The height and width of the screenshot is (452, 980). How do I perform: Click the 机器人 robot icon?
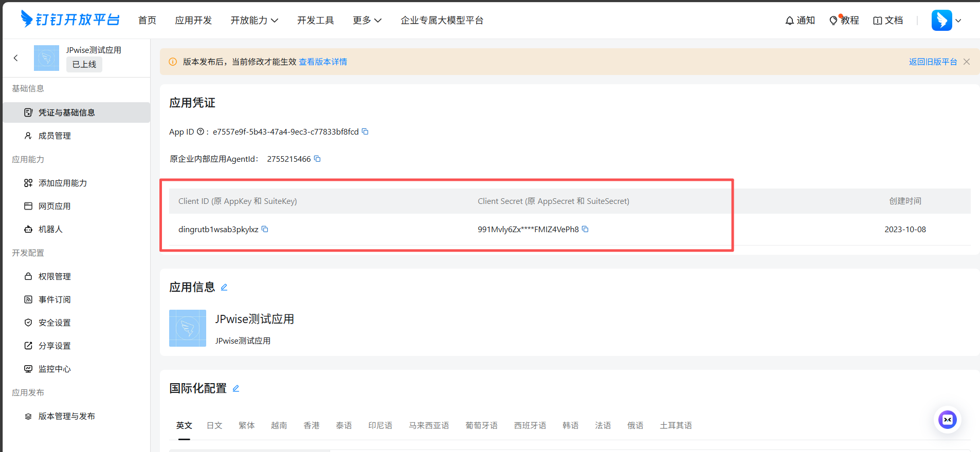pos(28,229)
